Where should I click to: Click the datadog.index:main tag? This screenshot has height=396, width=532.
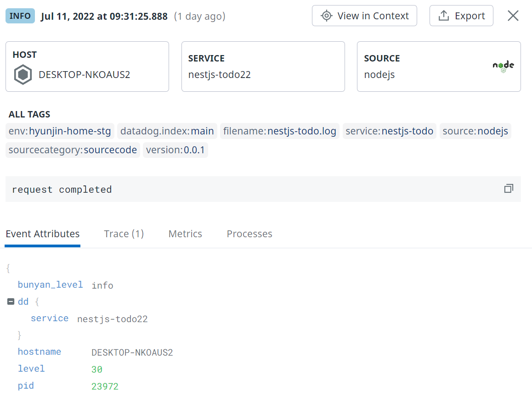point(167,131)
